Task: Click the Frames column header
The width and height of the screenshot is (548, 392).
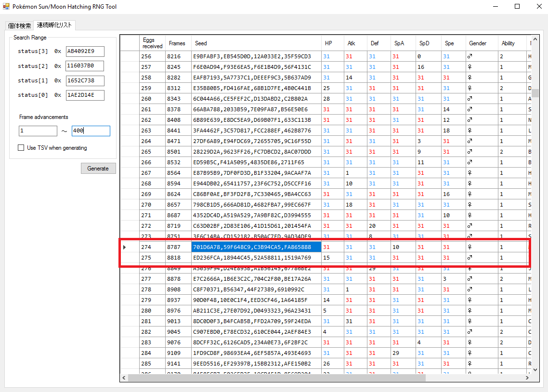Action: [178, 43]
